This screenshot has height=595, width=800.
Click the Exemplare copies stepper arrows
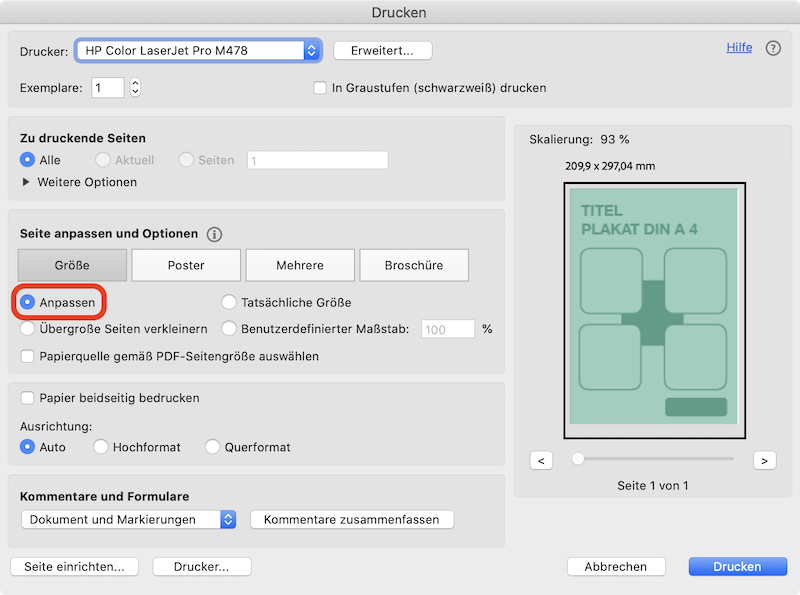pyautogui.click(x=135, y=88)
